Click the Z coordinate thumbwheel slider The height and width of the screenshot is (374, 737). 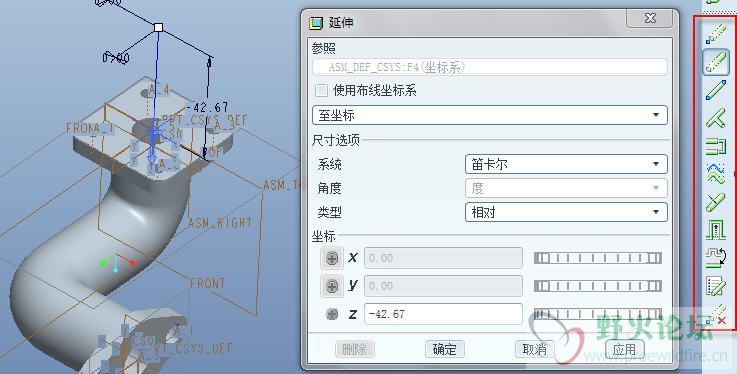tap(598, 314)
